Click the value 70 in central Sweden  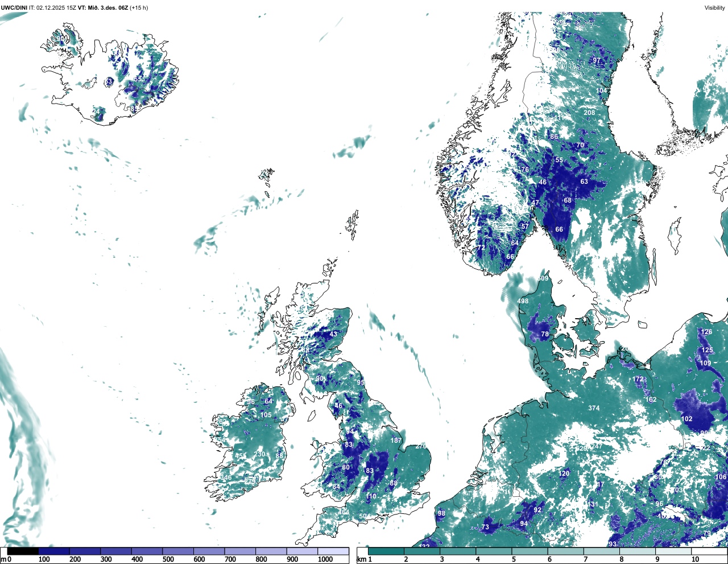pos(580,145)
